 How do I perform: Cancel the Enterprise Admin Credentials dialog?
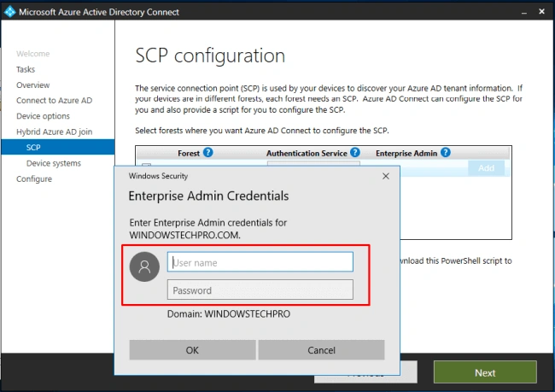321,350
